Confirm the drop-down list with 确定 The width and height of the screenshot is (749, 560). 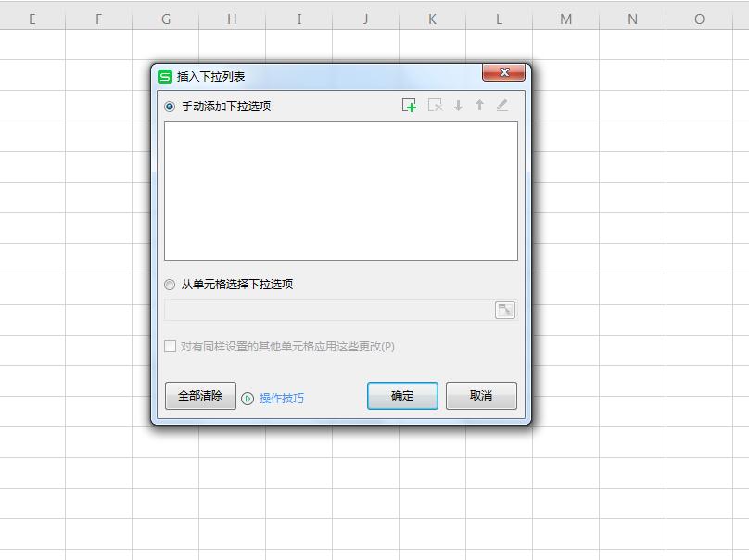click(x=402, y=396)
